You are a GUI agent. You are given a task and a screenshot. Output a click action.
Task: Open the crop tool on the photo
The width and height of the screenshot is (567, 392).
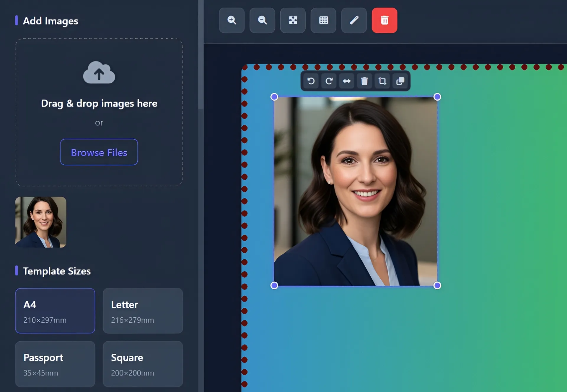pos(382,81)
